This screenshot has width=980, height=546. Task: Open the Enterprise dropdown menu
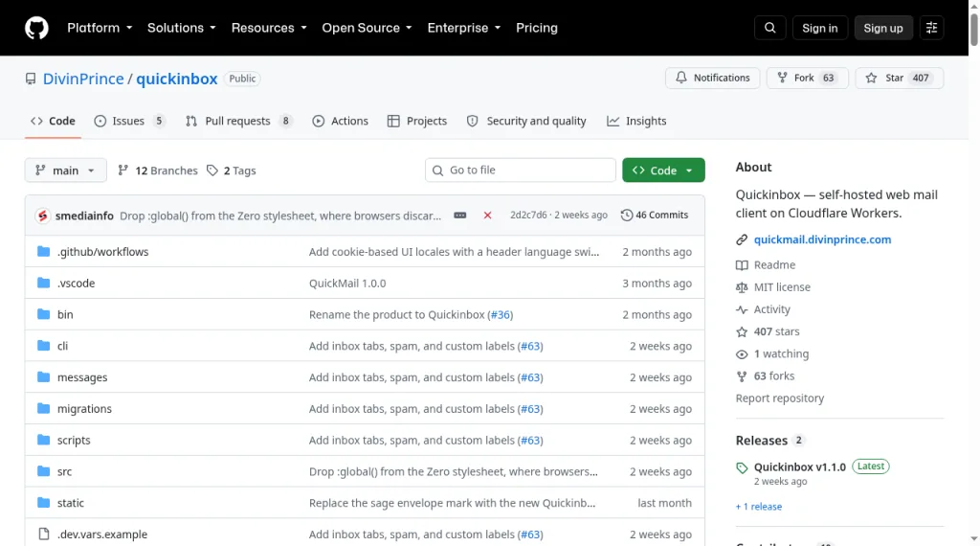[x=464, y=28]
